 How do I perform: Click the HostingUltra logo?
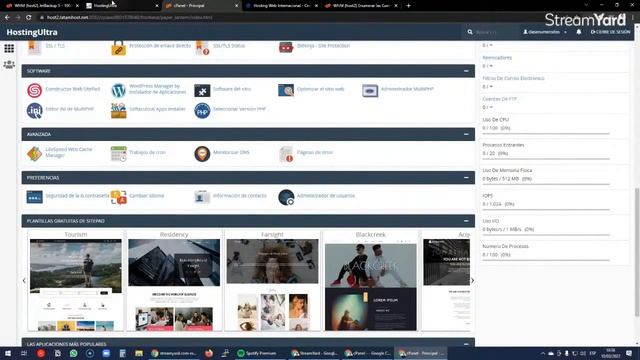(x=32, y=32)
